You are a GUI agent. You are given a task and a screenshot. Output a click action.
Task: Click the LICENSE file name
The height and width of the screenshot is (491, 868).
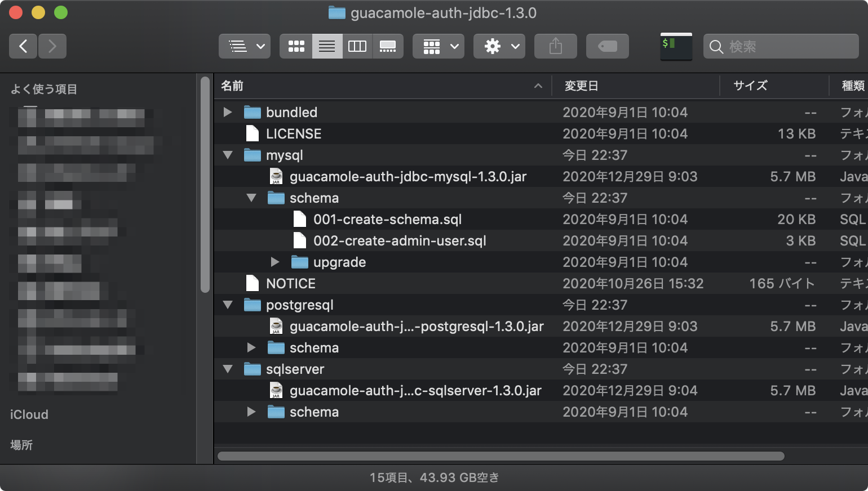coord(294,133)
